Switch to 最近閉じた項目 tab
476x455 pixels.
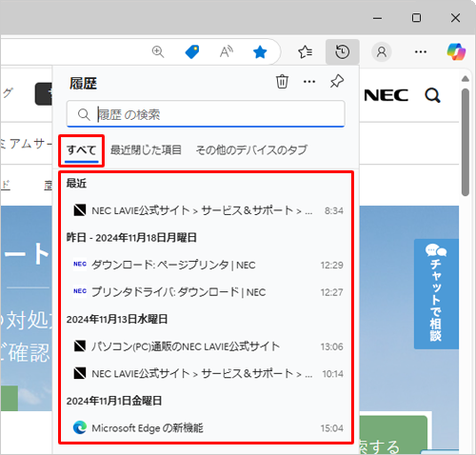(146, 149)
